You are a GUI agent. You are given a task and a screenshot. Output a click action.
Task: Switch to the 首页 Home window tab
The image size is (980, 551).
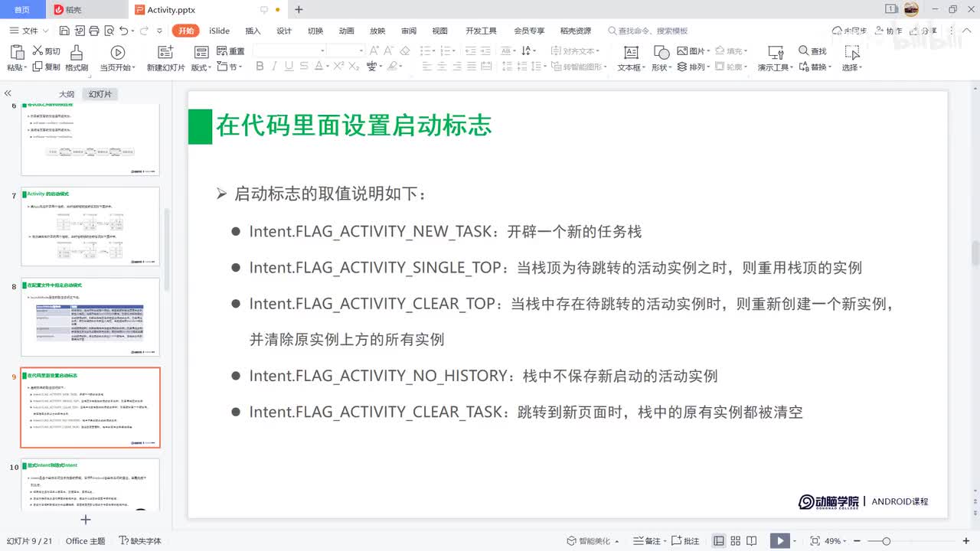22,9
